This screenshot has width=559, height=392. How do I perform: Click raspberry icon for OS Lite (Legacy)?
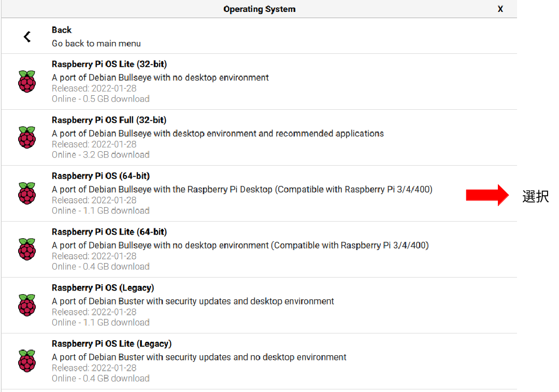27,361
